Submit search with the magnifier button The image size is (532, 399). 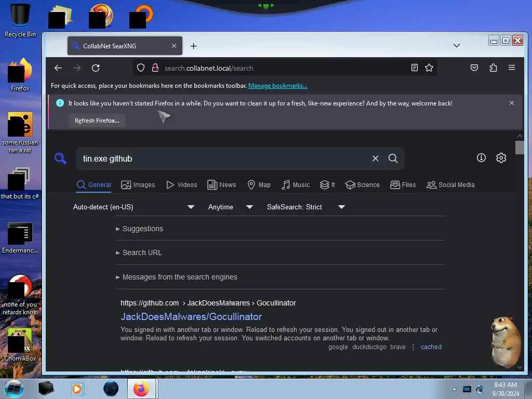coord(393,158)
